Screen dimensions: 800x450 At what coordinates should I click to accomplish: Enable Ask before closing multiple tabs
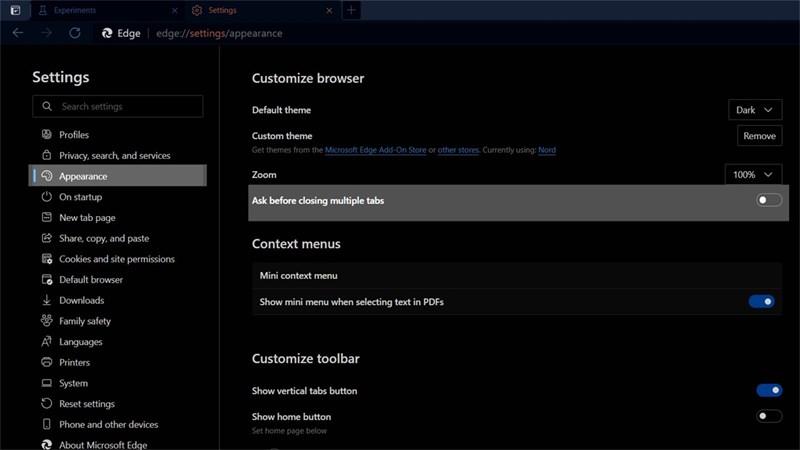tap(768, 200)
